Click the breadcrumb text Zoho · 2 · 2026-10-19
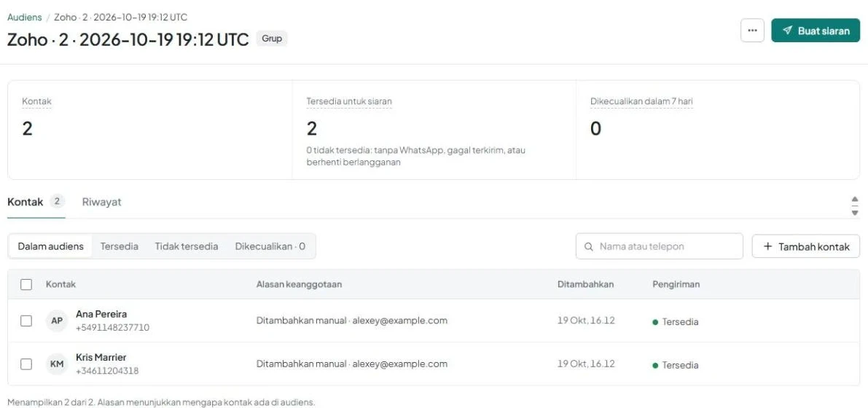The image size is (868, 408). pos(121,17)
